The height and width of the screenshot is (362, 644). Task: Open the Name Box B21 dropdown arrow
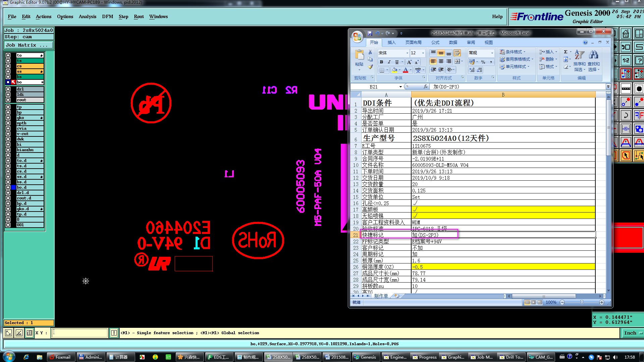click(400, 87)
